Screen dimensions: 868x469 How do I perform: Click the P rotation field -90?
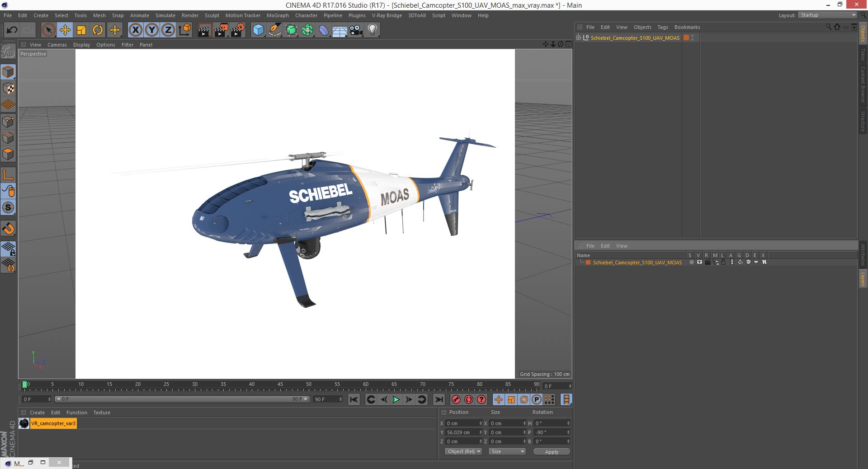tap(552, 432)
